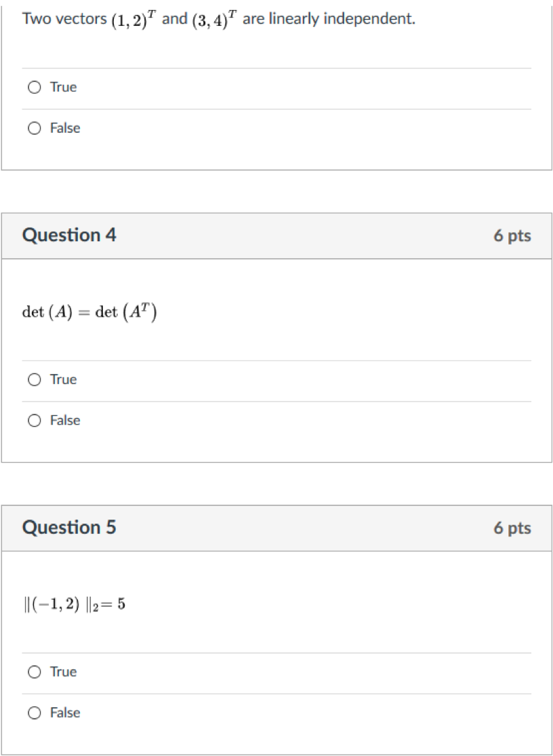553x756 pixels.
Task: Click the "True" label text under the determinant equation
Action: [64, 380]
